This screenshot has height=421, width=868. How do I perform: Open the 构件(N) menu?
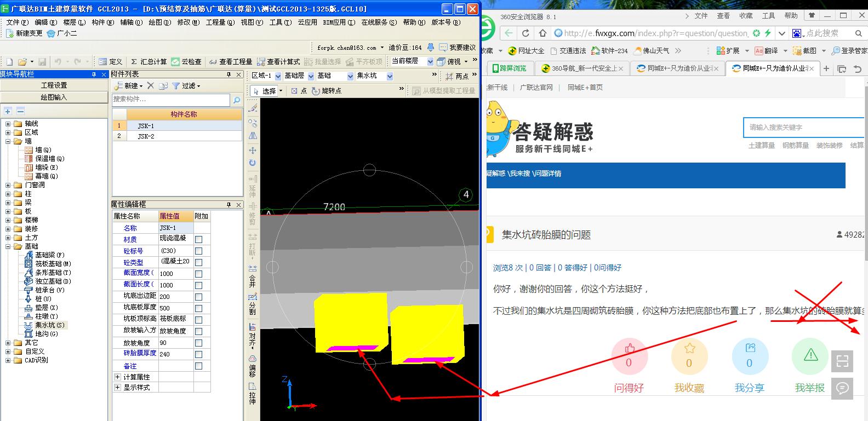tap(103, 22)
